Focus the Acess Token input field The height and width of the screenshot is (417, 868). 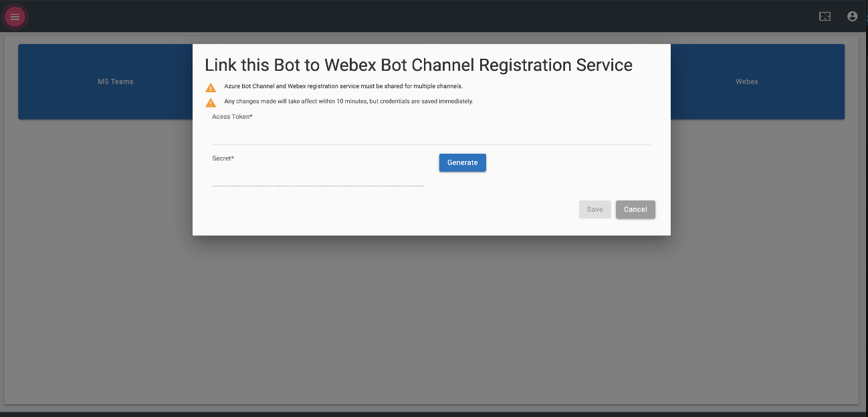[x=431, y=135]
